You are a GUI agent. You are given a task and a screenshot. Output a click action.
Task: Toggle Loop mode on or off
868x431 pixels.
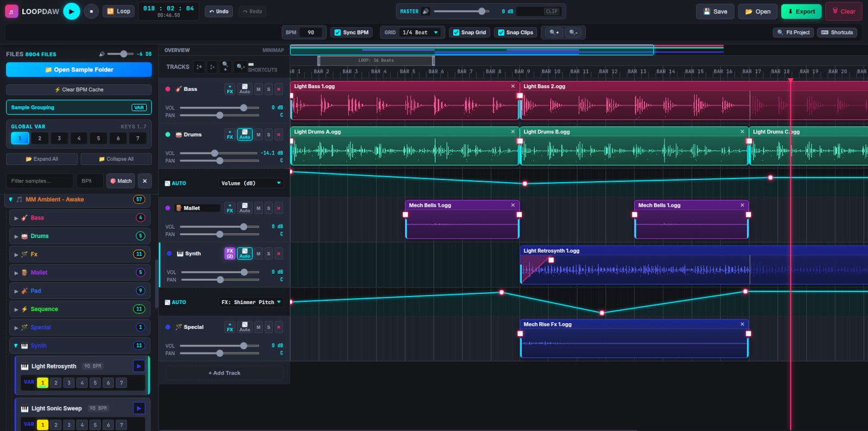(118, 11)
